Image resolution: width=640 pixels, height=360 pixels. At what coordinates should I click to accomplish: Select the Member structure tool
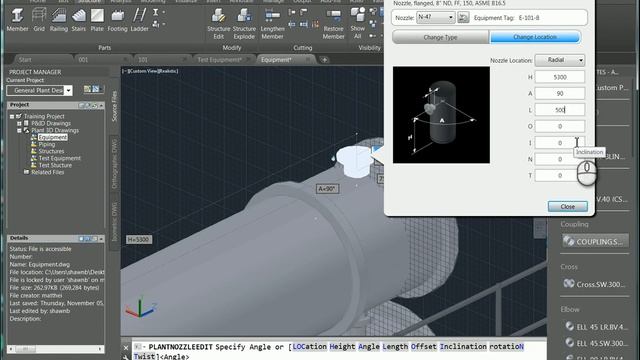[17, 20]
